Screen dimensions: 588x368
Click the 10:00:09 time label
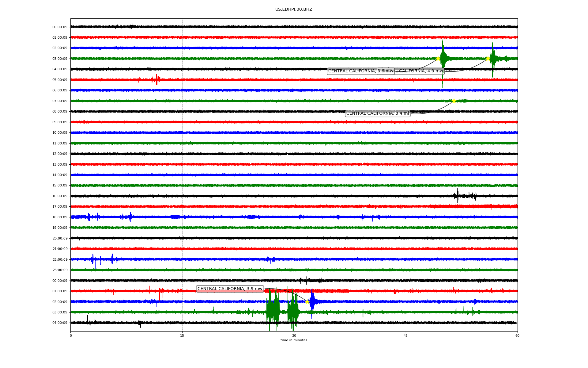pos(60,133)
